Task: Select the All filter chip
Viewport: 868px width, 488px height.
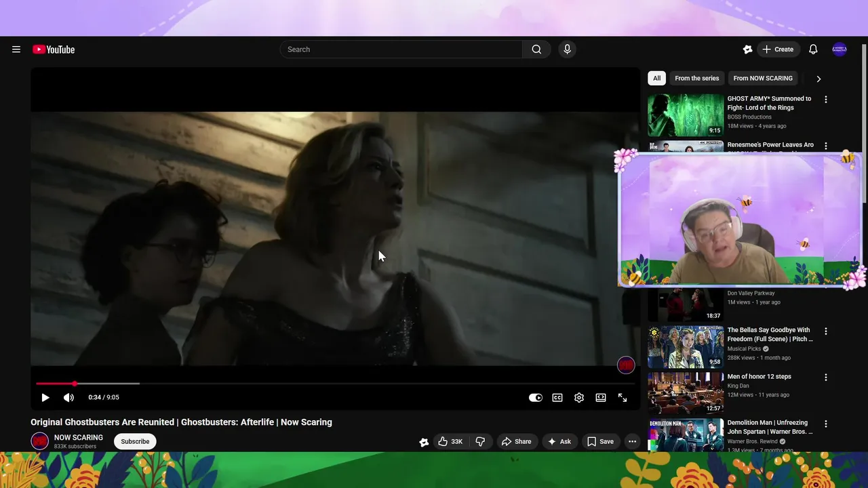Action: coord(656,78)
